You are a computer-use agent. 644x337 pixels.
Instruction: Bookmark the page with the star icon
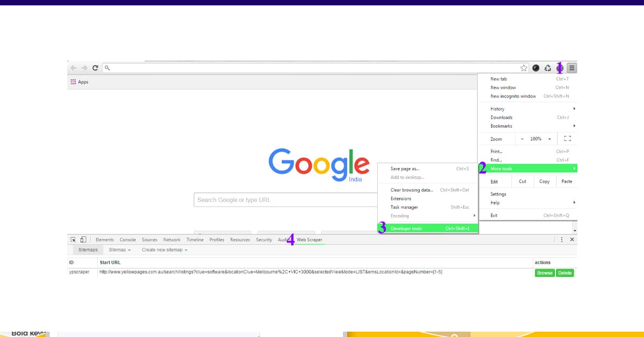click(x=524, y=68)
